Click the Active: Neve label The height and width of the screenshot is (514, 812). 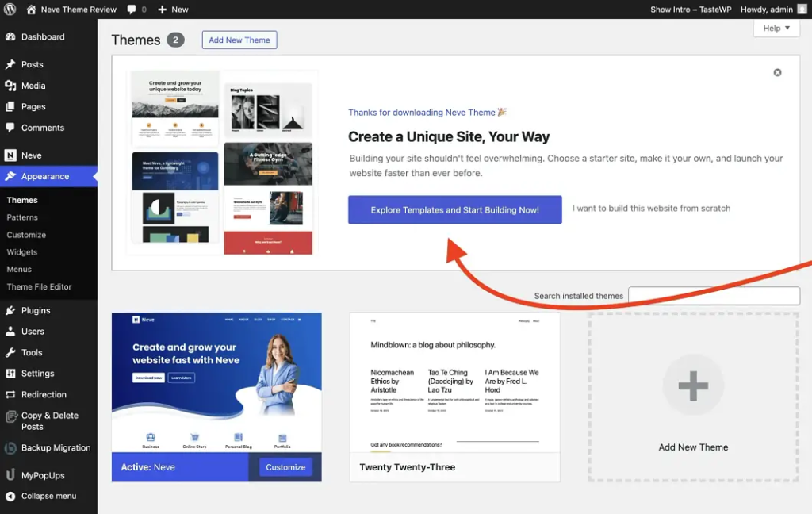[147, 467]
